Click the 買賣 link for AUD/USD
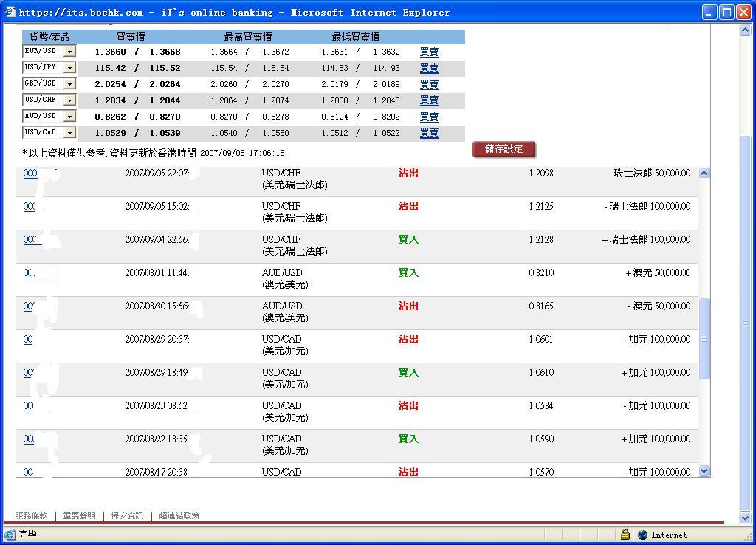 coord(429,116)
